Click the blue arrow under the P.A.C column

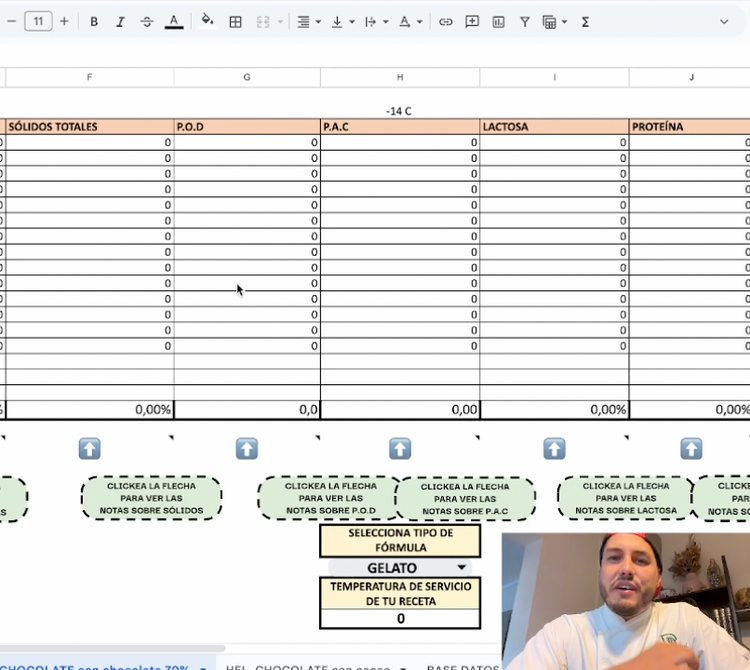pos(400,449)
